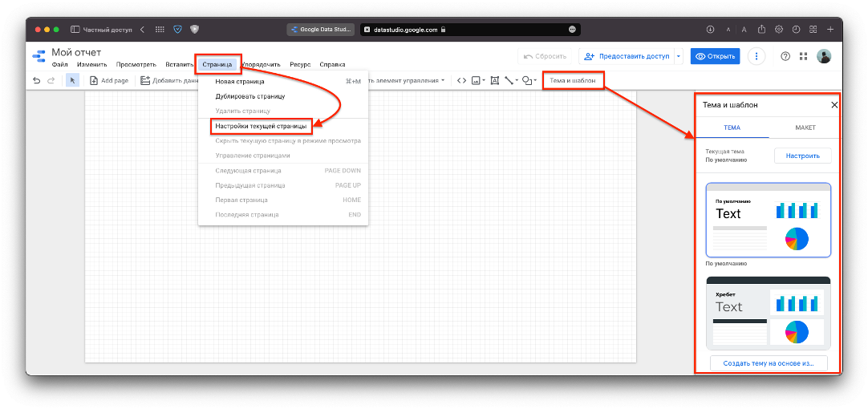Open the Страница menu
Image resolution: width=868 pixels, height=409 pixels.
coord(217,65)
